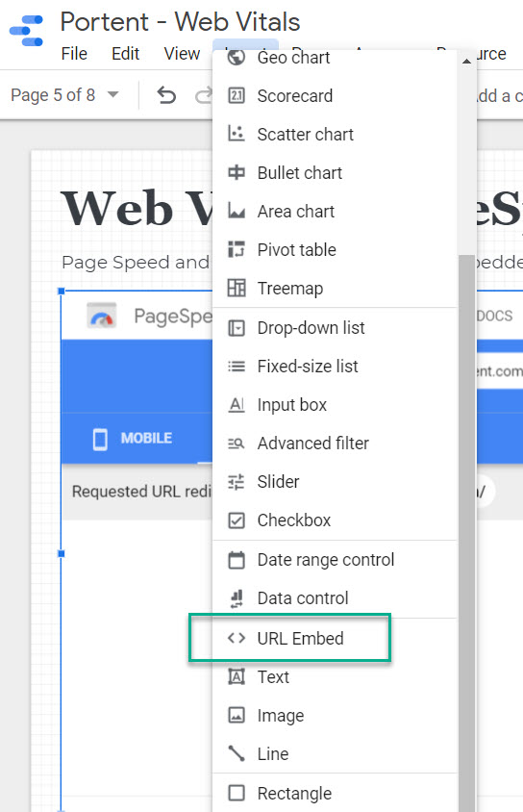Click the URL Embed code brackets icon
Screen dimensions: 523x812
pos(237,638)
